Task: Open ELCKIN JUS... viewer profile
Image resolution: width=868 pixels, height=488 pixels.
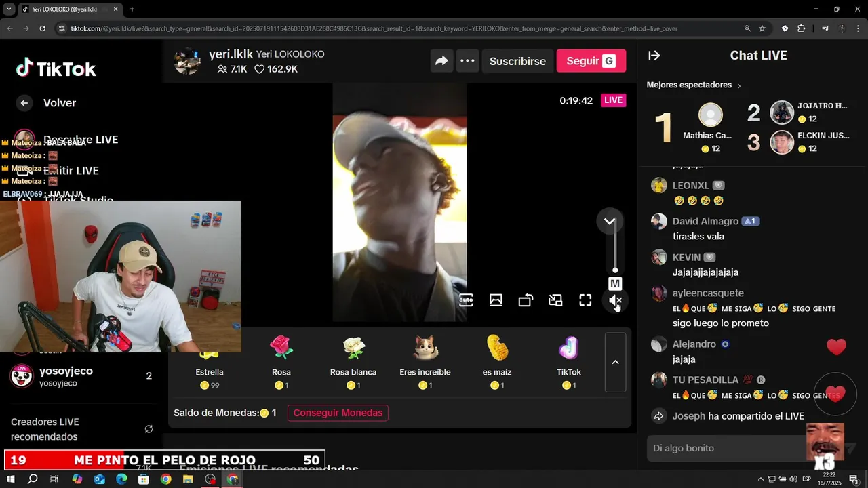Action: point(782,142)
